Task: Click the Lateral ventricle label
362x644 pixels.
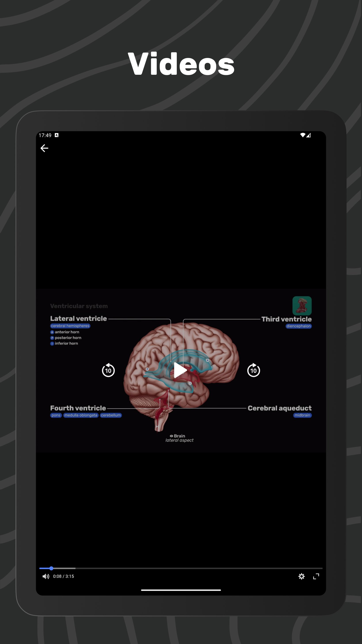Action: coord(78,318)
